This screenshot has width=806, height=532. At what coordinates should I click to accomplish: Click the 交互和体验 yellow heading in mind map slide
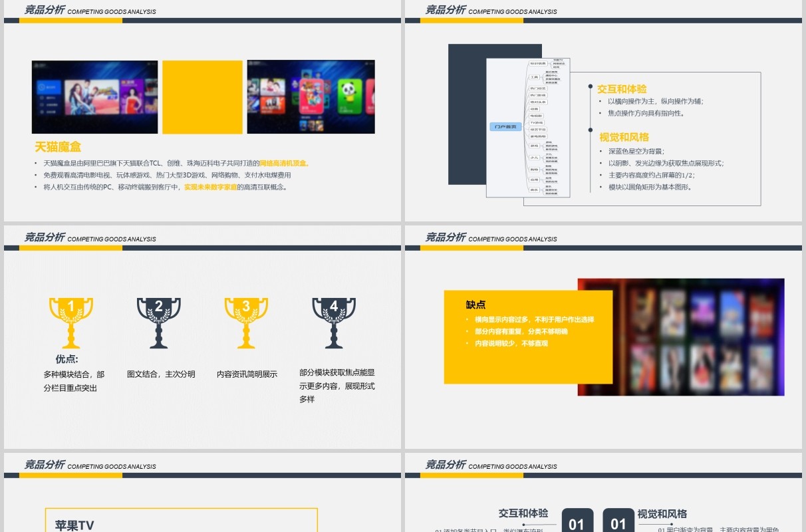click(x=622, y=89)
